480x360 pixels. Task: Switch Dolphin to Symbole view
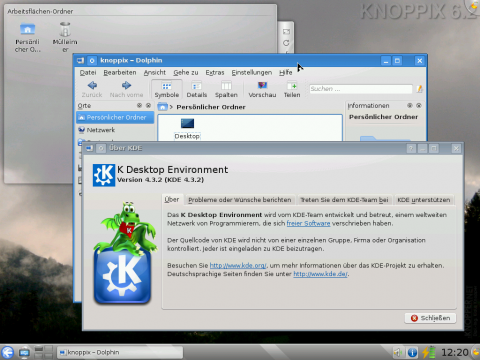[x=167, y=89]
